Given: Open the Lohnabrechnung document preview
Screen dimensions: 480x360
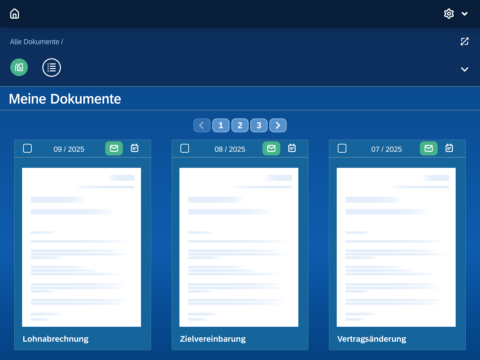Looking at the screenshot, I should click(x=81, y=247).
